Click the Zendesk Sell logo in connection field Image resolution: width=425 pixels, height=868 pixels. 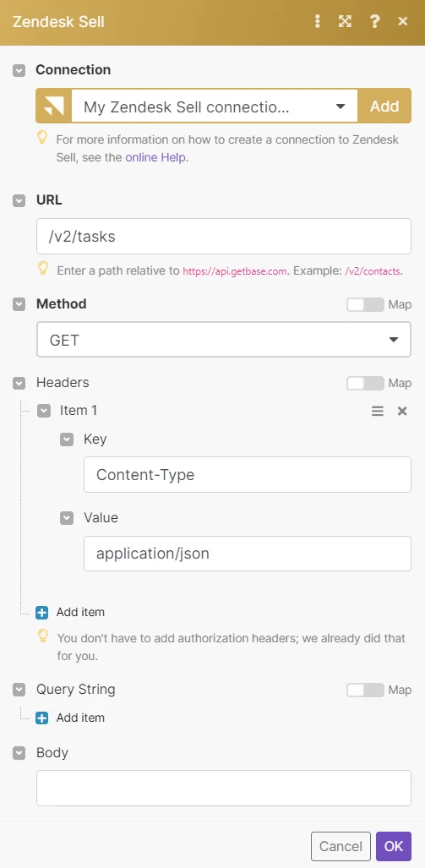pyautogui.click(x=54, y=106)
